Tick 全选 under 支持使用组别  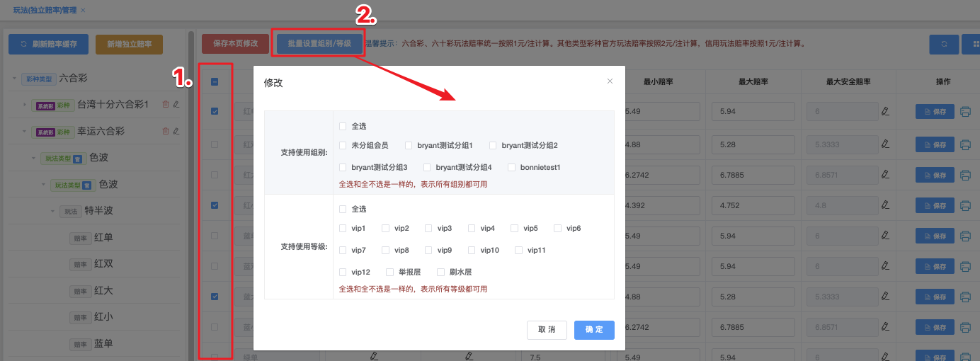tap(343, 127)
